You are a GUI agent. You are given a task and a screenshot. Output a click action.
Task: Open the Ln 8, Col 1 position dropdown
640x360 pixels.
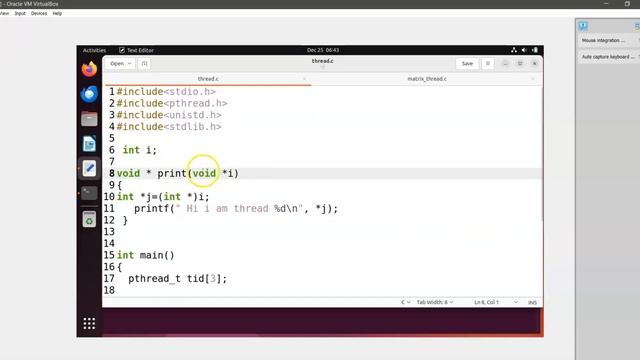496,302
